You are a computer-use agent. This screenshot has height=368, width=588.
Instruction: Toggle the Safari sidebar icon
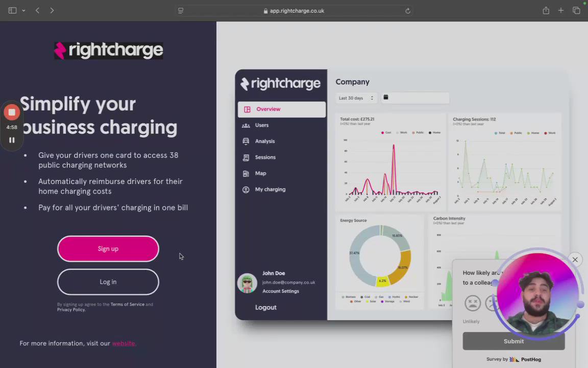tap(12, 11)
